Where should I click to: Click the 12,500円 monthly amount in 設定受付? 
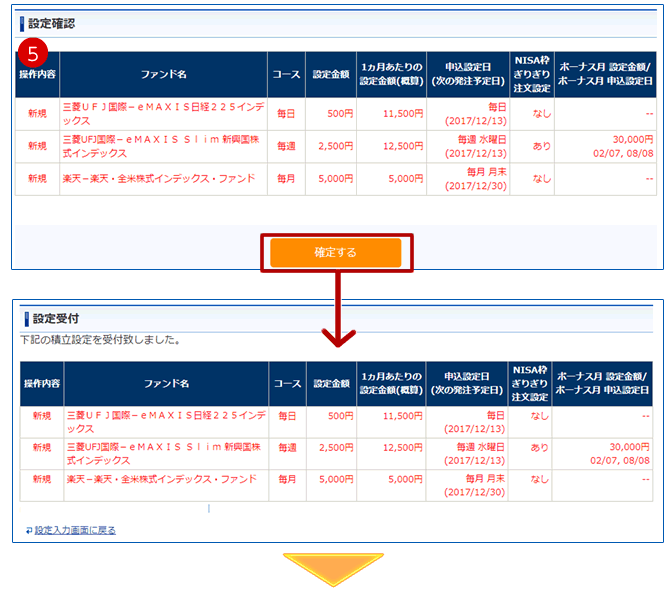403,447
